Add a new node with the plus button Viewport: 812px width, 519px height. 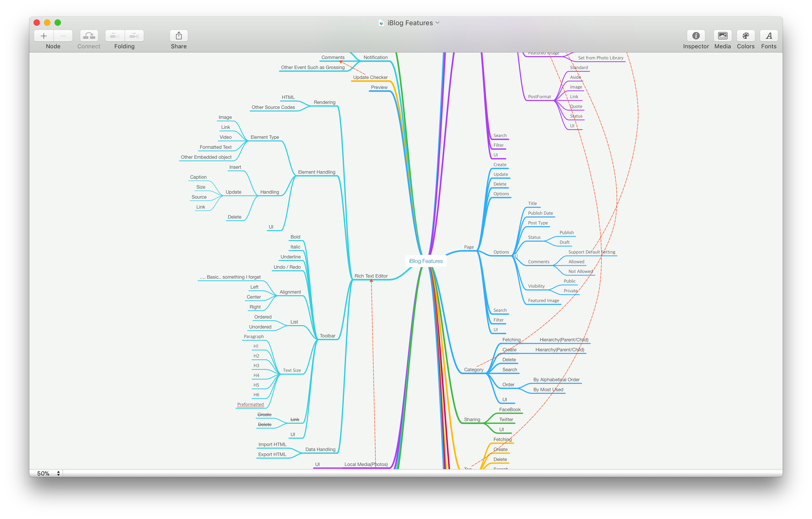[x=44, y=36]
